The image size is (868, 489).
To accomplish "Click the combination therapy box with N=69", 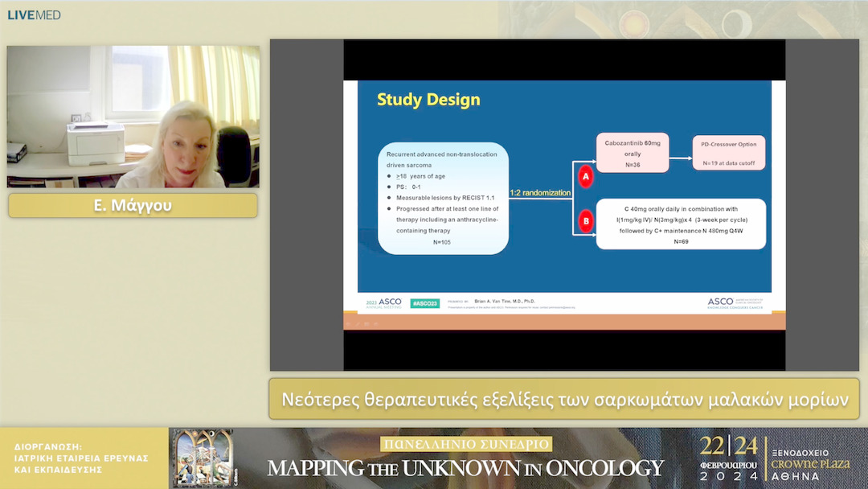I will coord(680,224).
